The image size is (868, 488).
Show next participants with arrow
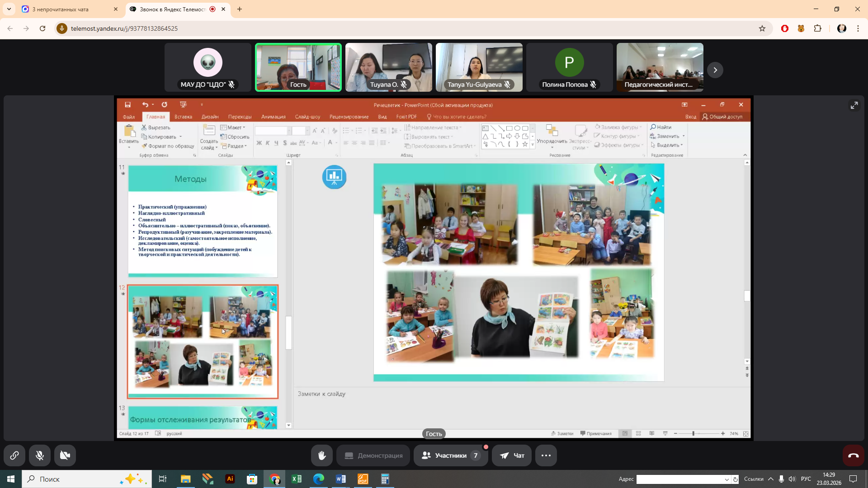pos(715,70)
